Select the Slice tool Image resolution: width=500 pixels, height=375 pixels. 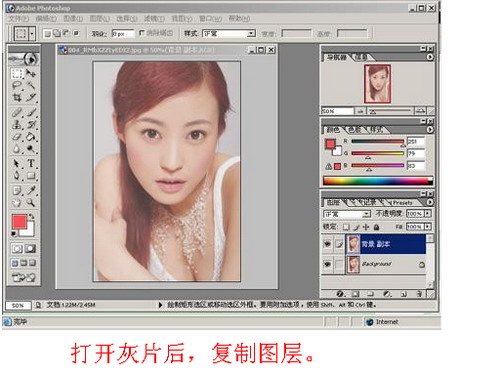click(31, 98)
